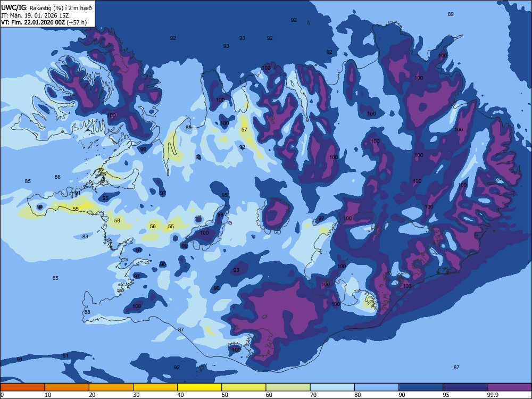Click the dark orange 0–10 legend swatch
The width and height of the screenshot is (532, 399).
click(x=22, y=387)
